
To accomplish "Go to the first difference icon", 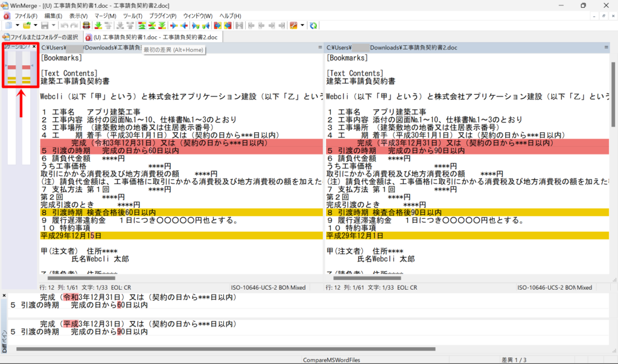I will pyautogui.click(x=142, y=25).
